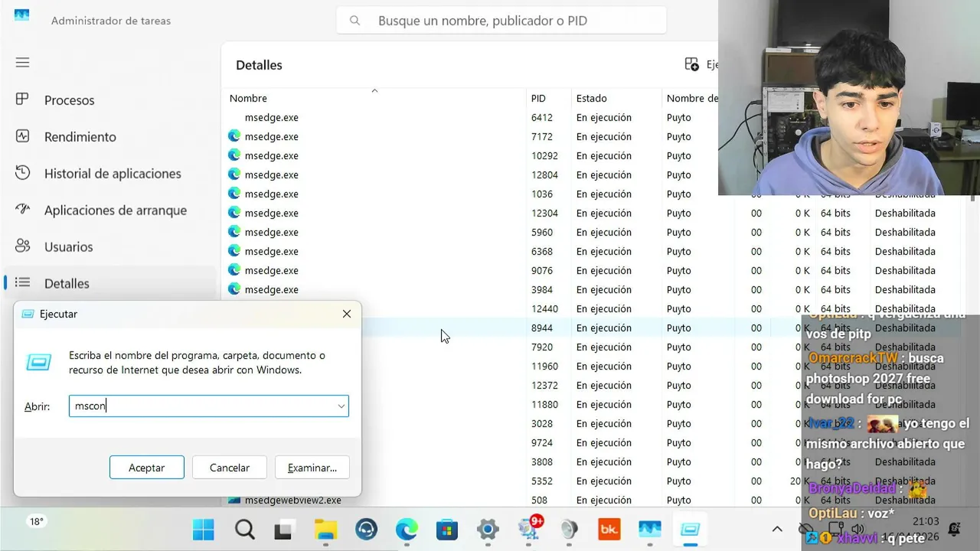Click the Examinar... button
The width and height of the screenshot is (980, 551).
[312, 468]
